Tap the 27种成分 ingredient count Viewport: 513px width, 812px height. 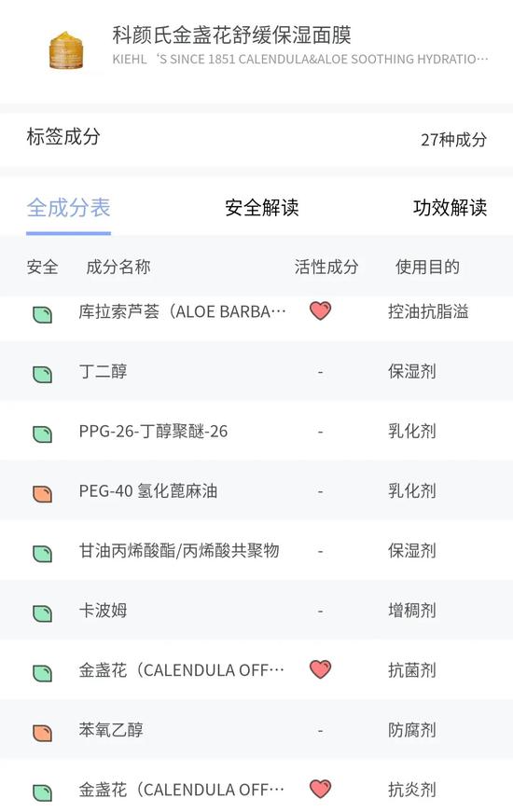click(453, 139)
